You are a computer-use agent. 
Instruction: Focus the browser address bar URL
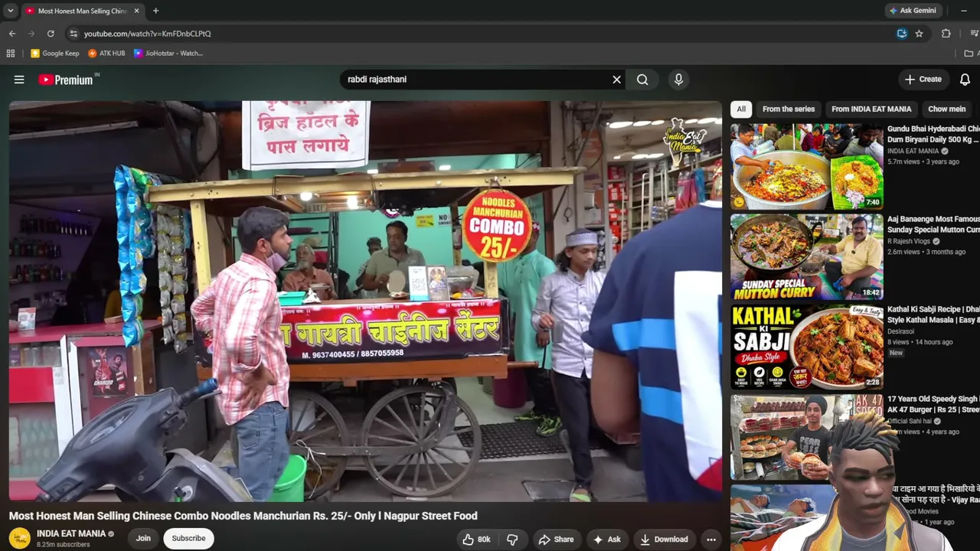147,34
